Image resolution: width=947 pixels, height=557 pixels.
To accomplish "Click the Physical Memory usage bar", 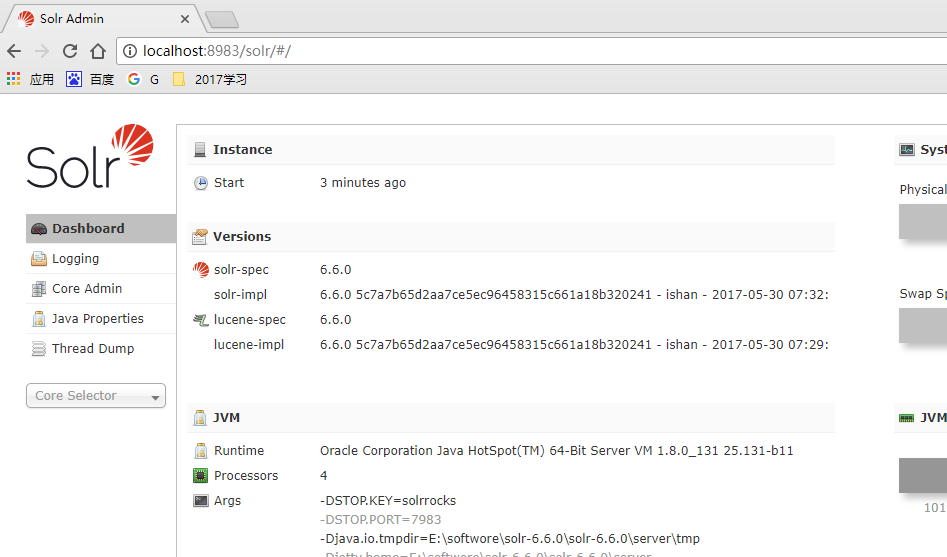I will tap(922, 221).
